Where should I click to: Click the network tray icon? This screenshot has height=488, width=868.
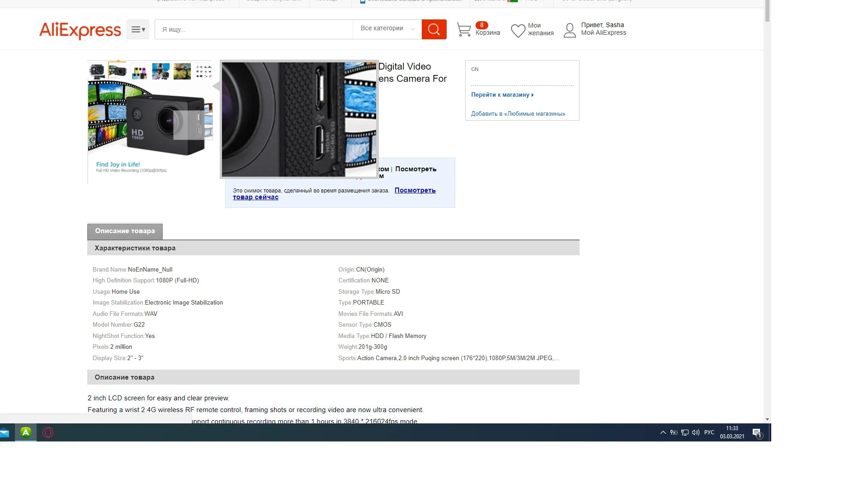pos(684,432)
